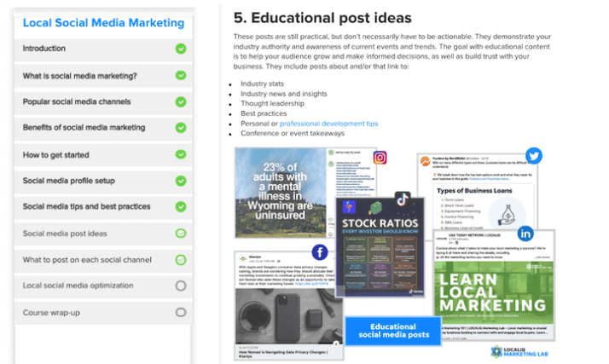Open Local social media optimization lesson
Screen dimensions: 609x364
coord(103,286)
